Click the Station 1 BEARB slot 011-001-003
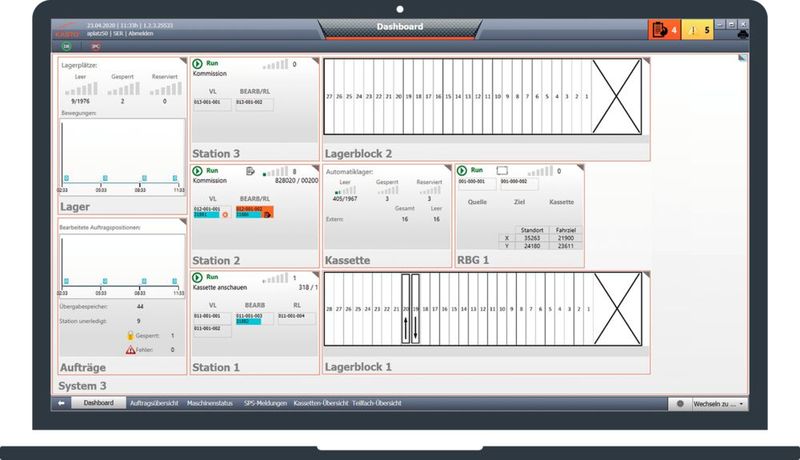800x460 pixels. coord(254,319)
